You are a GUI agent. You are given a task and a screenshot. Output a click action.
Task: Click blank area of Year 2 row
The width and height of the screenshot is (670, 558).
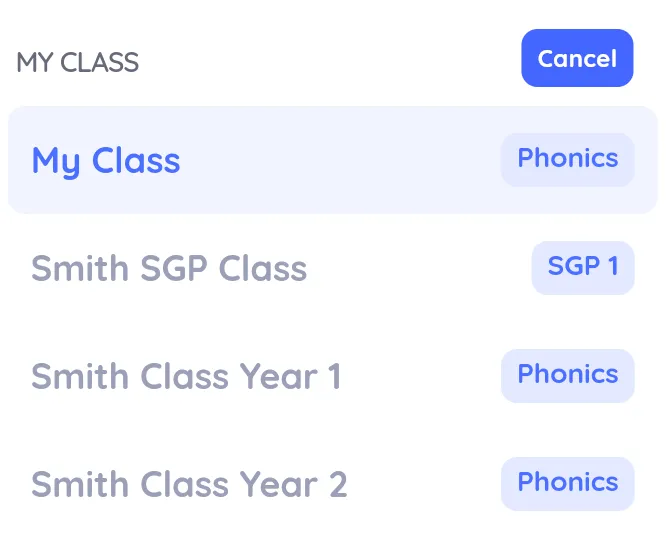coord(425,485)
